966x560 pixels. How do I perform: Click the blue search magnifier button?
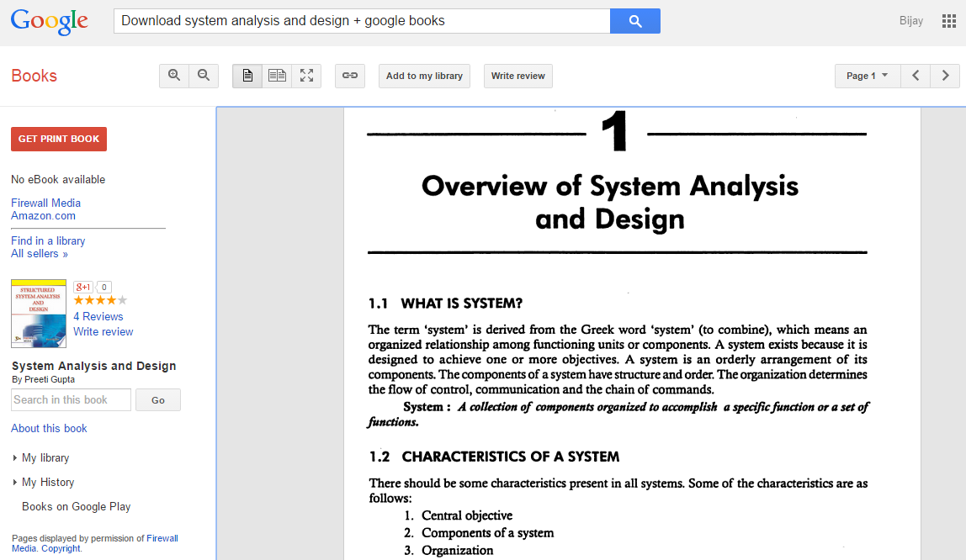click(x=635, y=21)
